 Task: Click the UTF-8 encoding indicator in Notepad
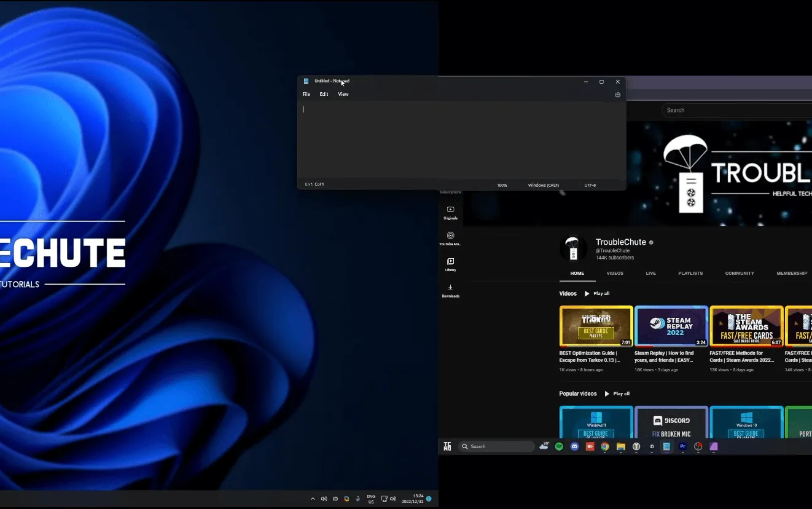click(x=590, y=185)
